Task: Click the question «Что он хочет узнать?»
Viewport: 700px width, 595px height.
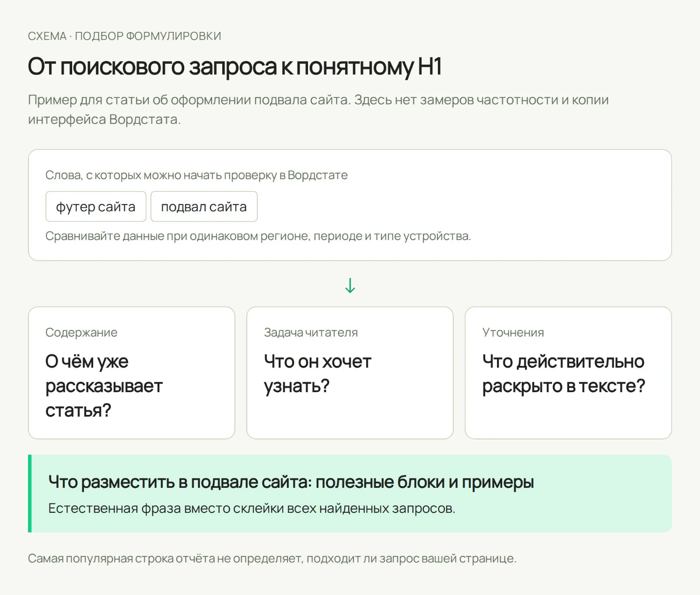Action: [x=318, y=373]
